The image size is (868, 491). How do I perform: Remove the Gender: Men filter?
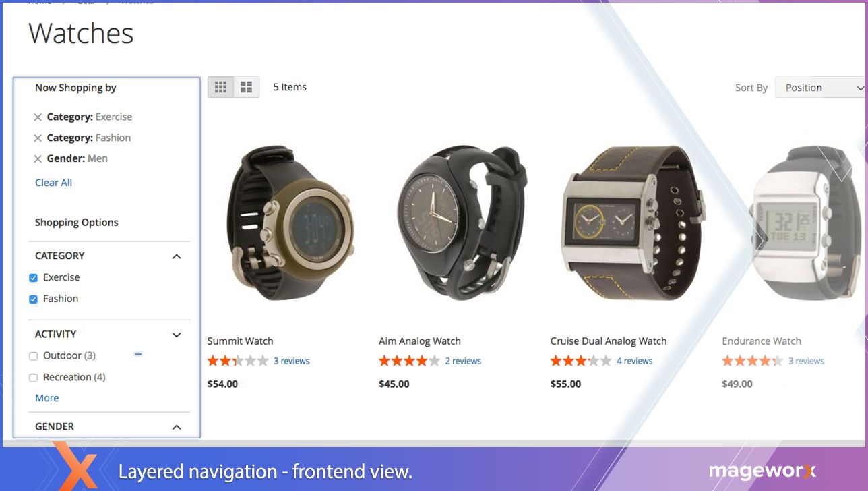(38, 159)
